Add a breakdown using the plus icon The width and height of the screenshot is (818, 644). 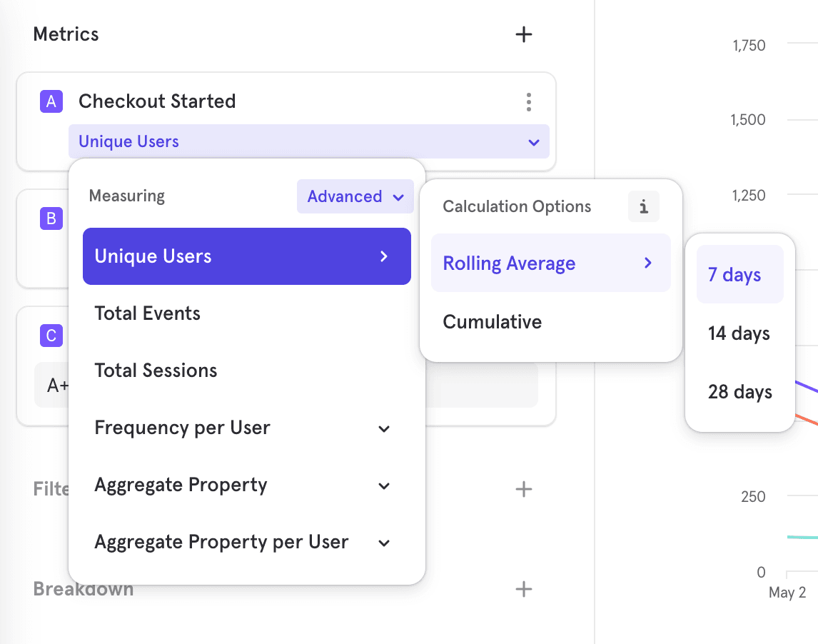pos(524,589)
